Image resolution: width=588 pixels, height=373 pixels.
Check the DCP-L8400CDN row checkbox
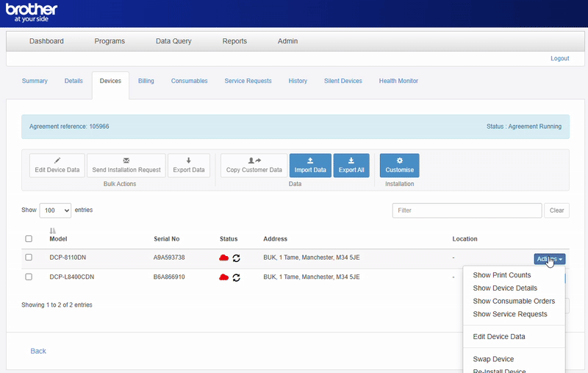29,277
